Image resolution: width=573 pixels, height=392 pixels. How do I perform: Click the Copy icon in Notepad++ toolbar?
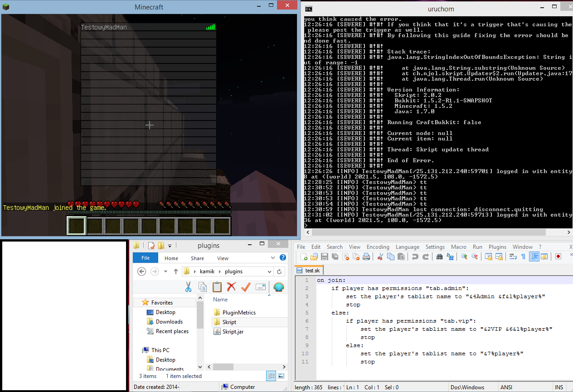(x=390, y=256)
